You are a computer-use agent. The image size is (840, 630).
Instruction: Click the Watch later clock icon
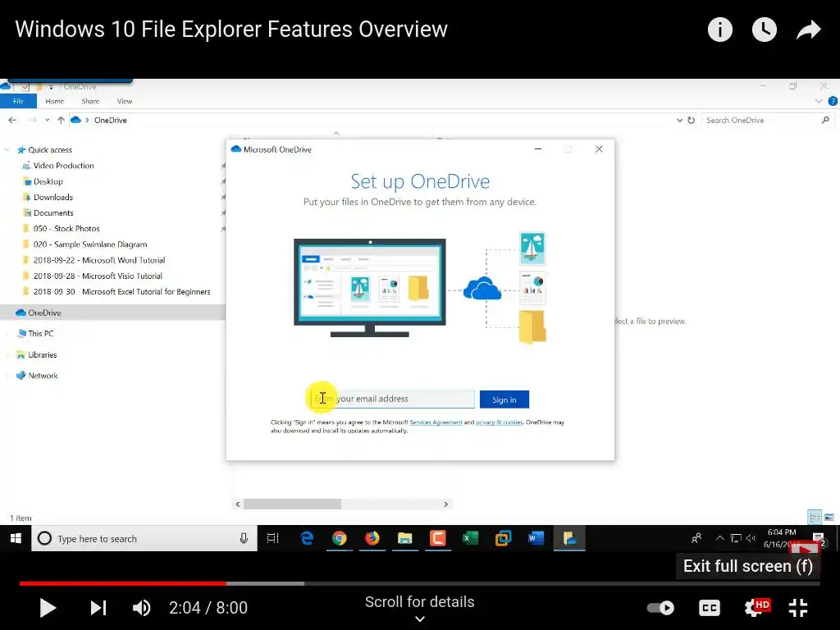point(764,30)
